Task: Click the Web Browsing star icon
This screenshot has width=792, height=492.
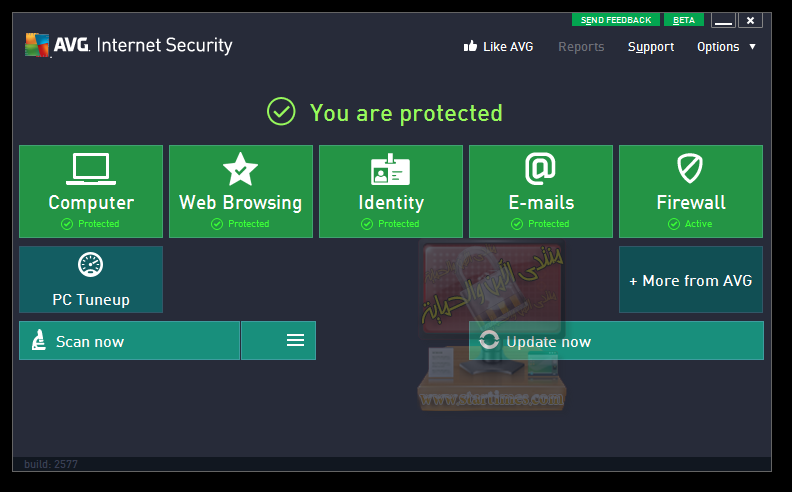Action: pos(240,169)
